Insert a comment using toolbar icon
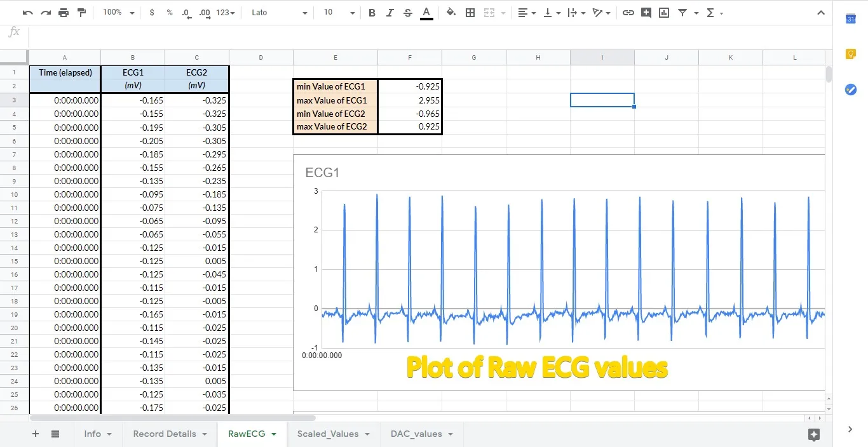868x447 pixels. tap(646, 13)
